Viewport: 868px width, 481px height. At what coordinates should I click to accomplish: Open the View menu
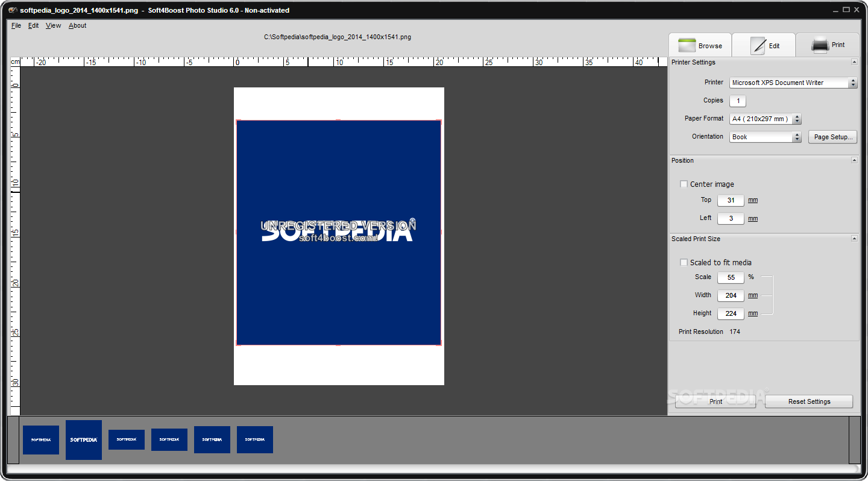[x=53, y=25]
